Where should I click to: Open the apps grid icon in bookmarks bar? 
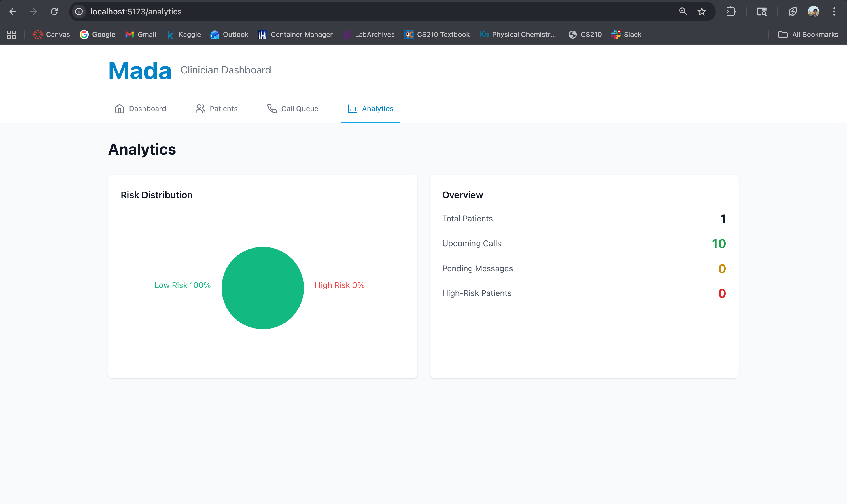coord(12,34)
